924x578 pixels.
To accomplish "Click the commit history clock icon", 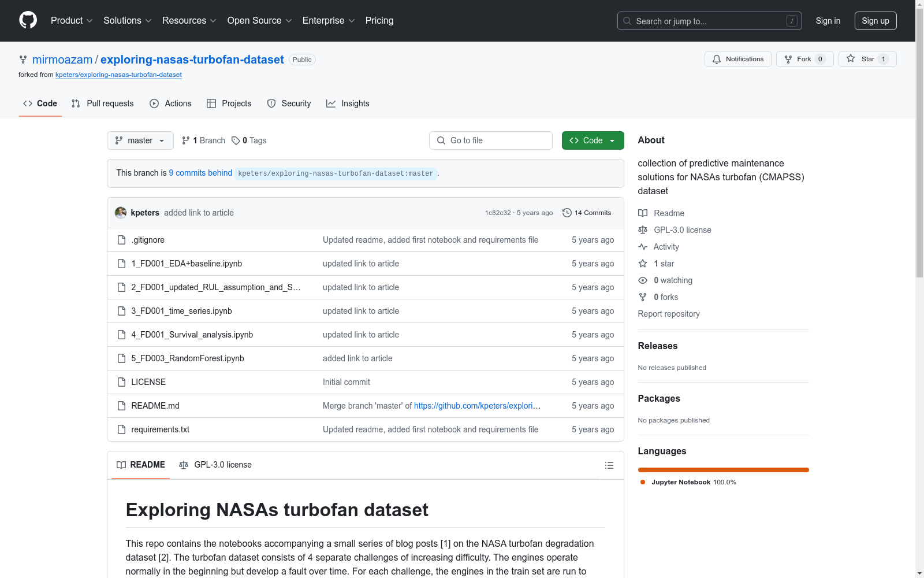I will [x=567, y=213].
